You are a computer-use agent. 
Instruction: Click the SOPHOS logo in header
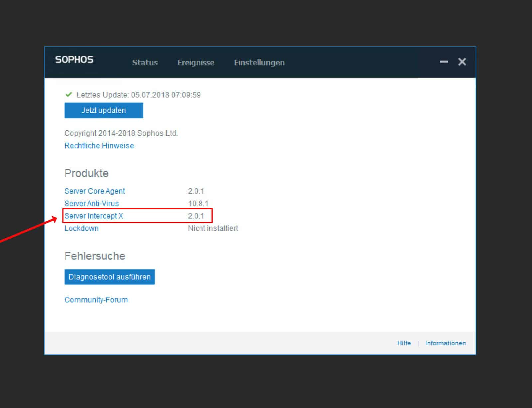[74, 60]
